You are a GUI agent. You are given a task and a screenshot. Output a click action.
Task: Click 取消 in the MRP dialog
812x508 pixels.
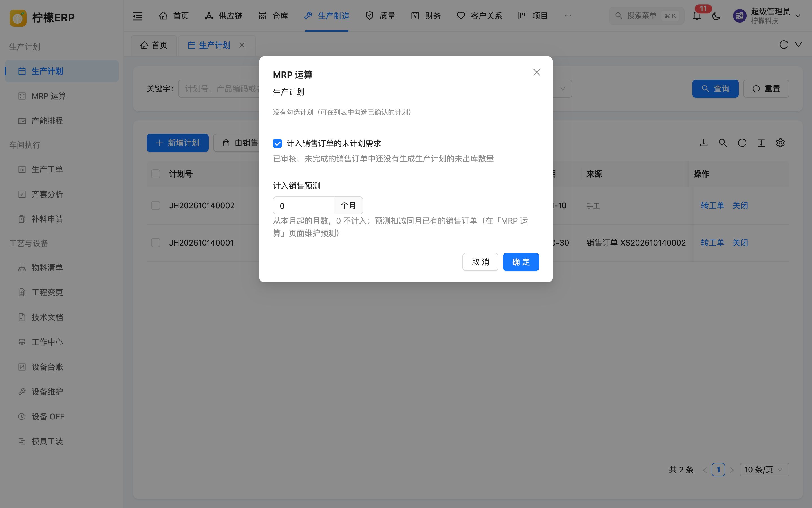pos(480,262)
